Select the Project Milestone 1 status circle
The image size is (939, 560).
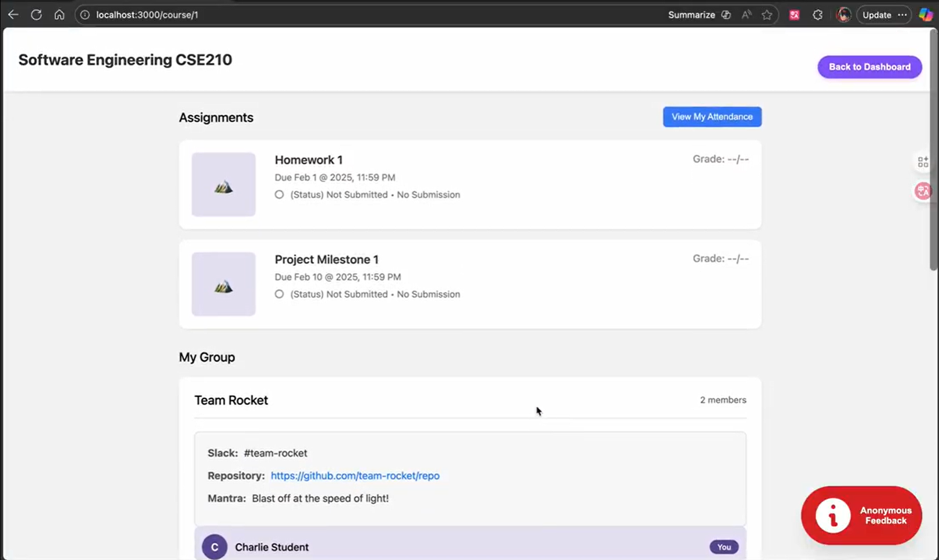click(x=279, y=294)
